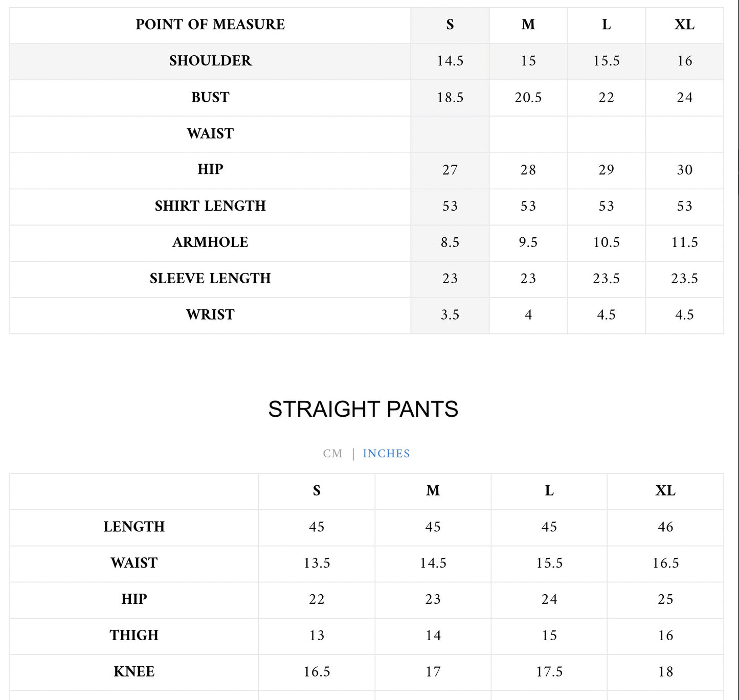
Task: Select the 11.5 armhole value for XL
Action: pos(684,242)
